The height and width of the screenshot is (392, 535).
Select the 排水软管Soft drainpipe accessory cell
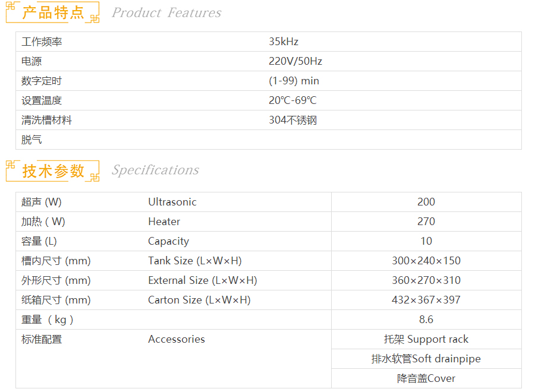426,359
